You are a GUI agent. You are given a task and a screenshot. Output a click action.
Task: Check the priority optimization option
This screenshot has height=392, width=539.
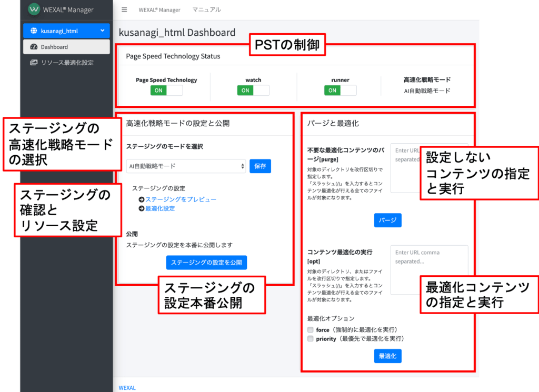[311, 339]
